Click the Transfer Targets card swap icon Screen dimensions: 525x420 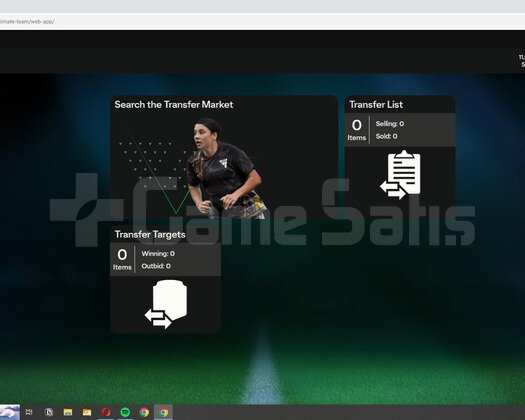point(166,304)
